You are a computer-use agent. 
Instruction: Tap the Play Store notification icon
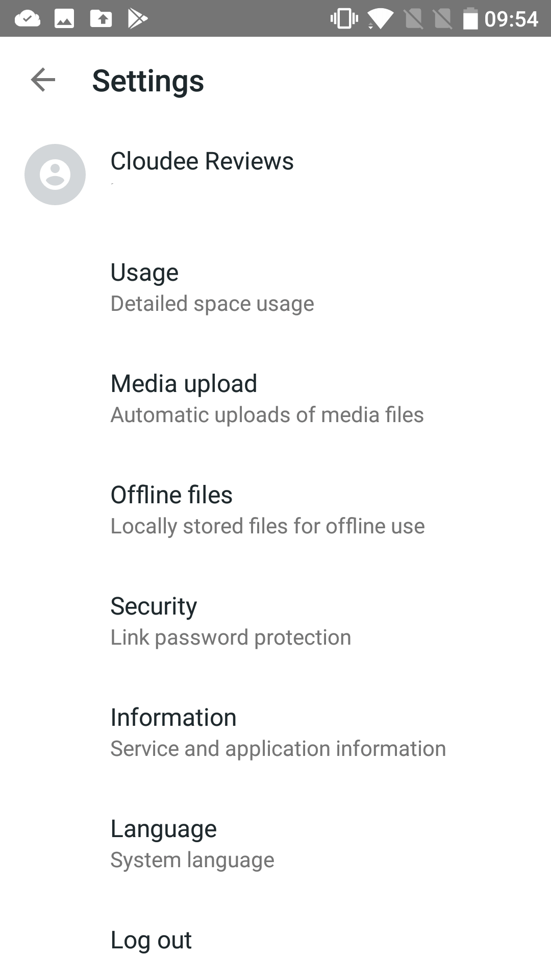click(x=137, y=19)
